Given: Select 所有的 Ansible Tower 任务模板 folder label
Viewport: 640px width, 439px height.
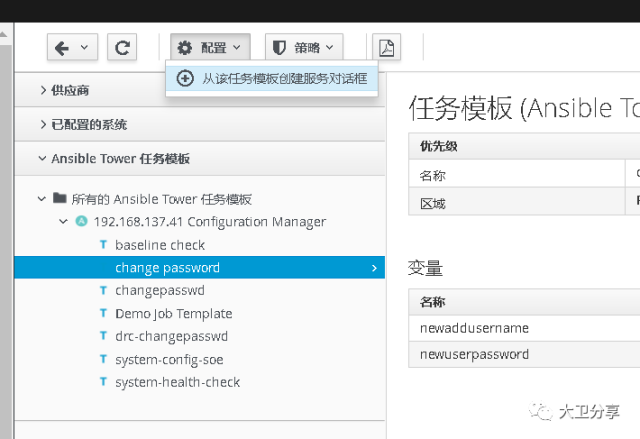Looking at the screenshot, I should click(162, 199).
